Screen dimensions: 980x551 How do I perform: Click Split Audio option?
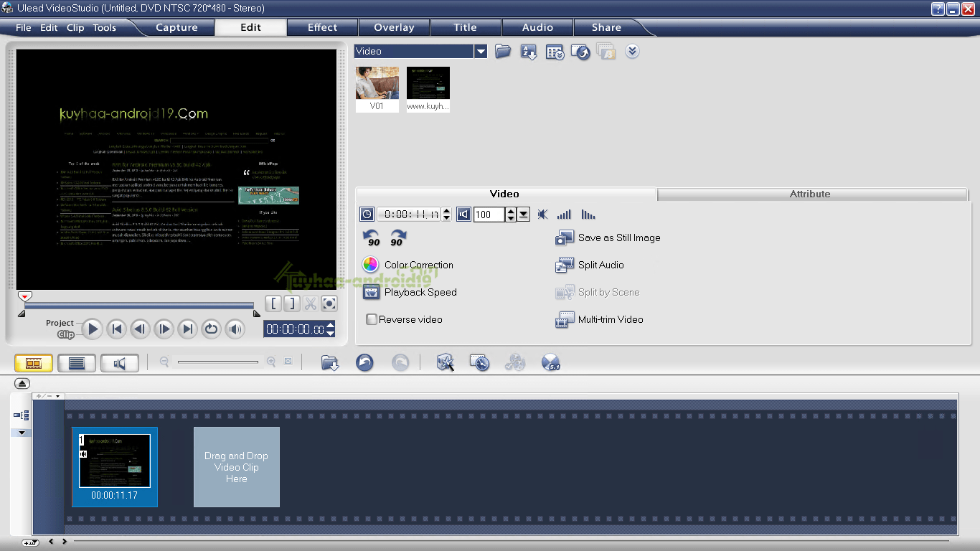(589, 265)
